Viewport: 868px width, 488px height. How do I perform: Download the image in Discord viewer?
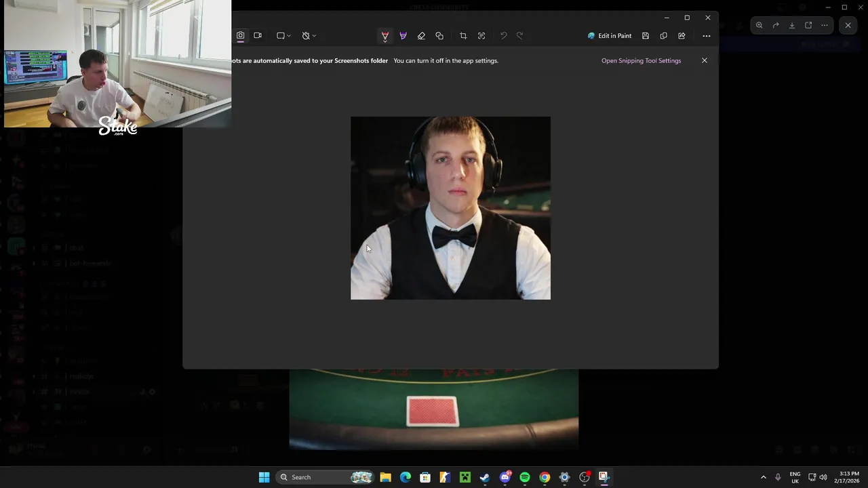coord(792,25)
